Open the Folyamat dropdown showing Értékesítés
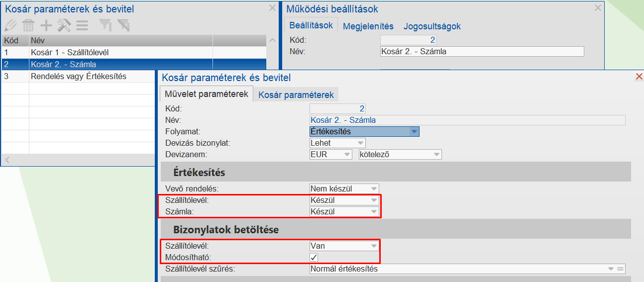The width and height of the screenshot is (644, 282). click(x=364, y=131)
